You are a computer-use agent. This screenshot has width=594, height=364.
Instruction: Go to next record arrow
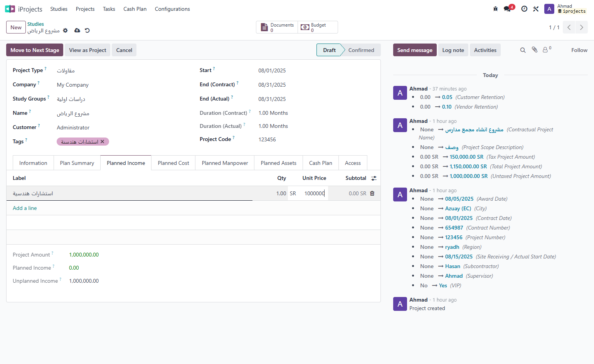pyautogui.click(x=581, y=27)
